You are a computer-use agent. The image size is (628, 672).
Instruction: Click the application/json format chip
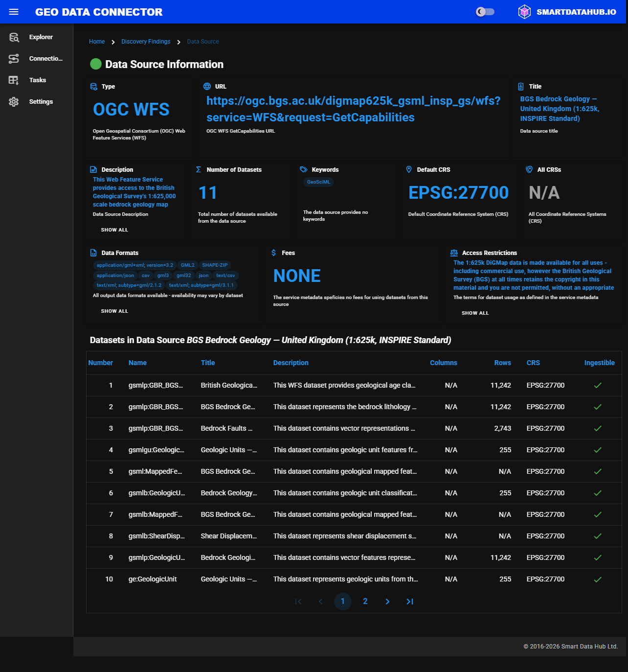coord(115,276)
